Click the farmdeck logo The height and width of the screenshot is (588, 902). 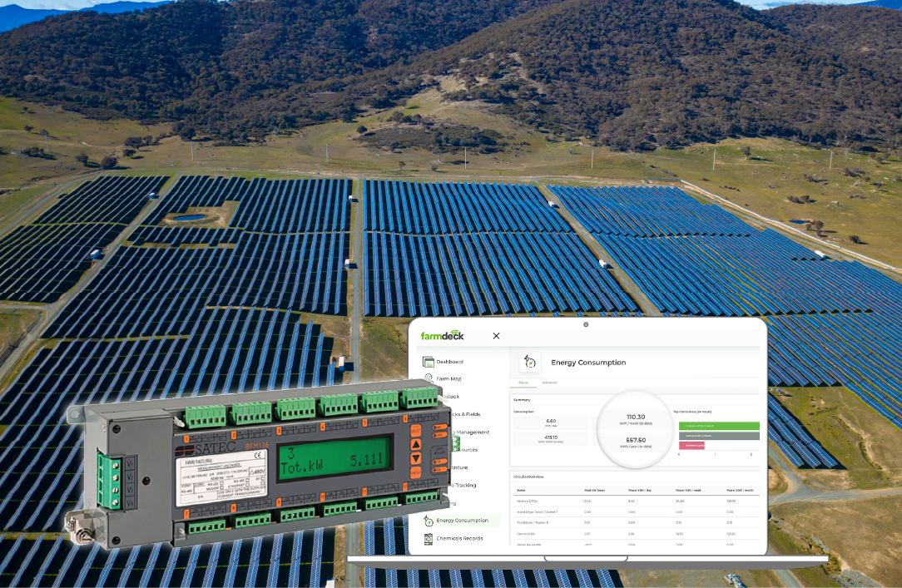(x=442, y=336)
